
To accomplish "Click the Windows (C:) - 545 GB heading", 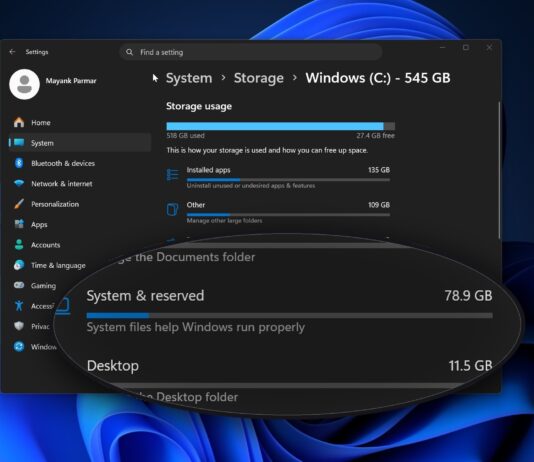I will (x=378, y=78).
